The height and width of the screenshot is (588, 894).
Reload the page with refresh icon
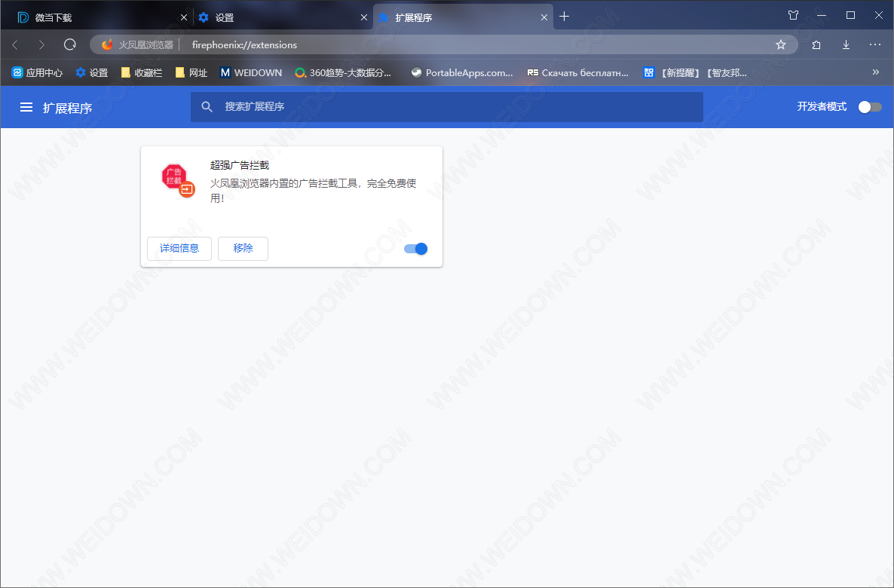click(x=69, y=44)
